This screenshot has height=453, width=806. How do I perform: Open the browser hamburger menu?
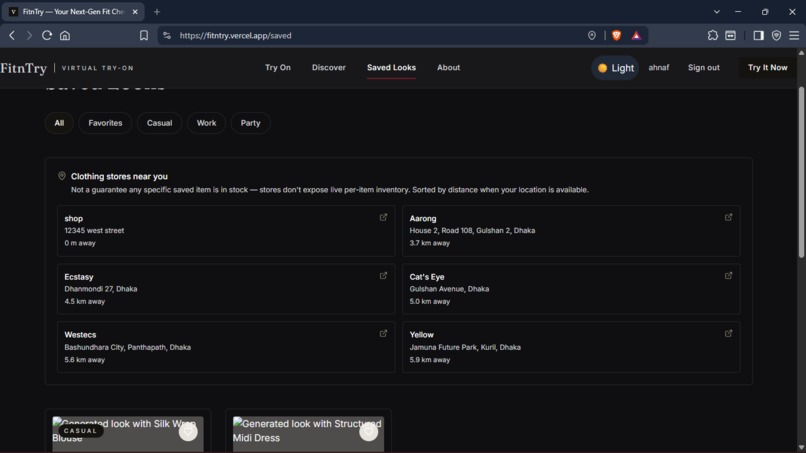click(x=794, y=35)
